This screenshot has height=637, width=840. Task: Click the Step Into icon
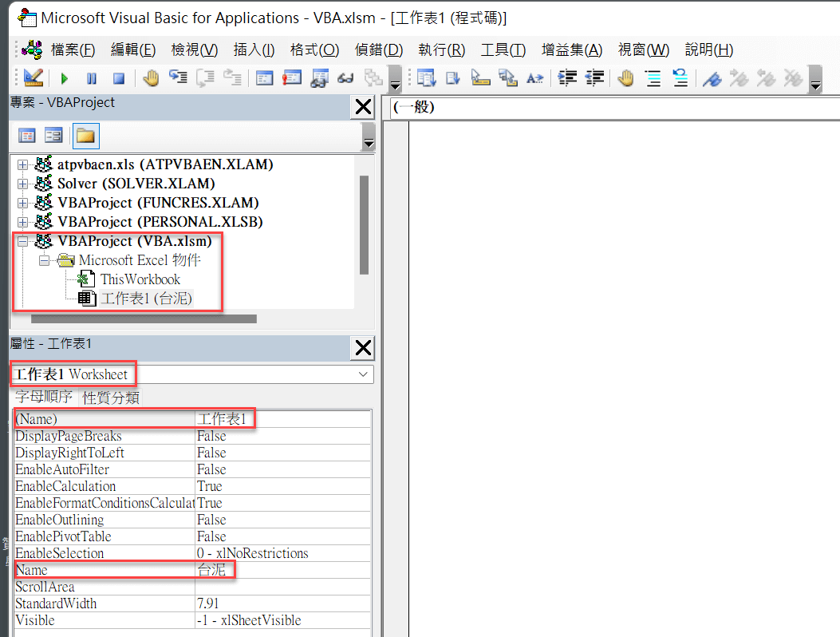(178, 78)
